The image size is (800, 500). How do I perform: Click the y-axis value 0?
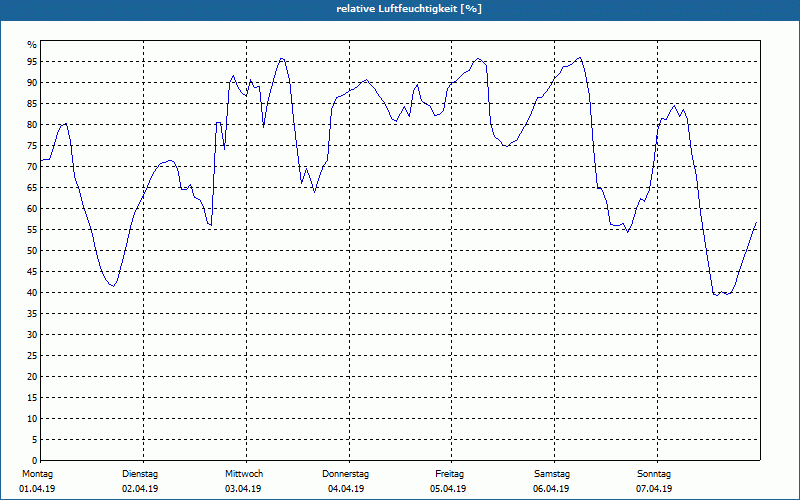pyautogui.click(x=34, y=460)
